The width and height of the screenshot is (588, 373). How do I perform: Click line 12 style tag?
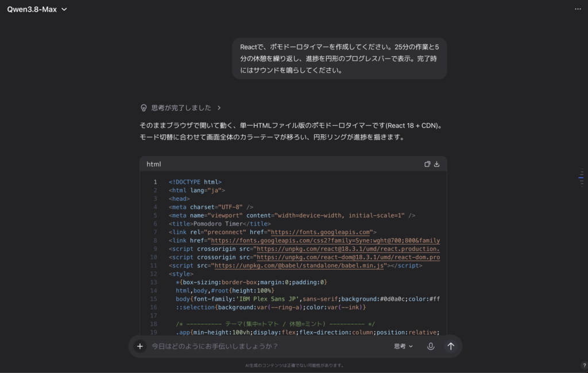181,274
